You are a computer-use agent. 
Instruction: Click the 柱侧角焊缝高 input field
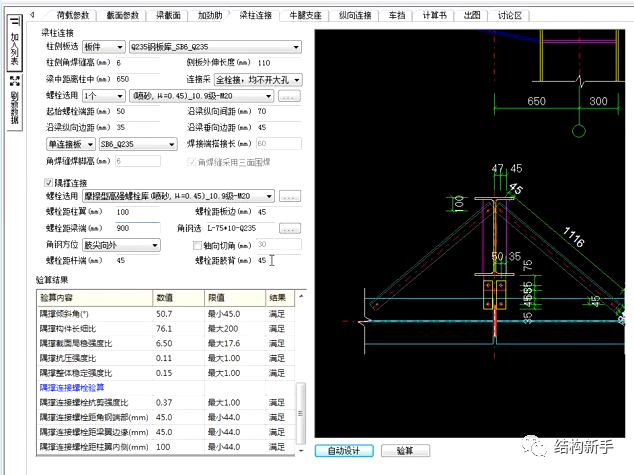137,63
